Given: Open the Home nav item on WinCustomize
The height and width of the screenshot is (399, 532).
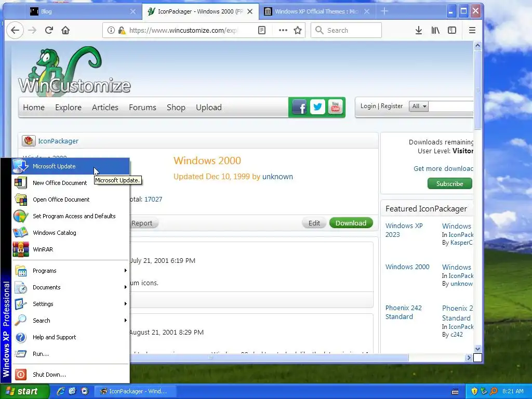Looking at the screenshot, I should point(34,107).
